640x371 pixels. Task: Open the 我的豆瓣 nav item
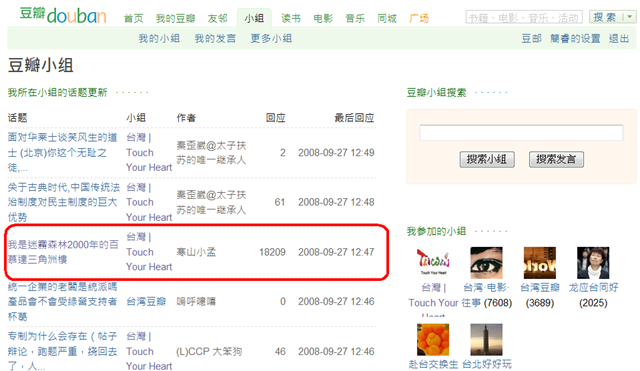[x=176, y=18]
